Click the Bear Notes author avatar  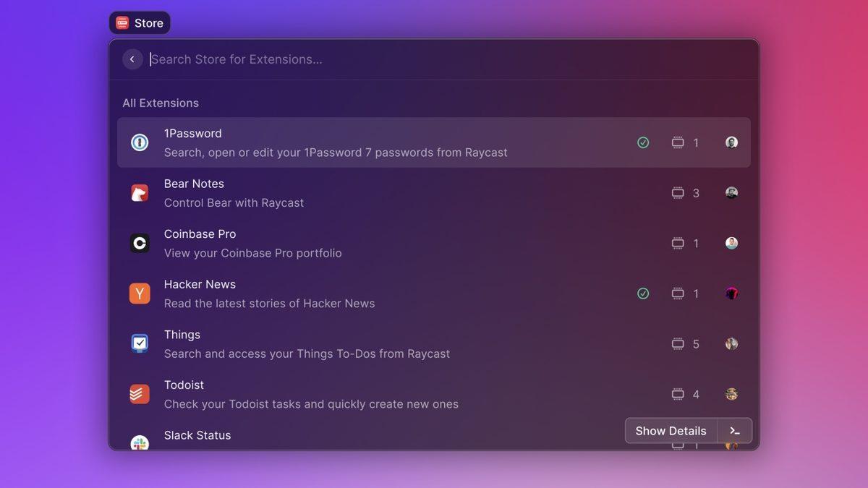tap(731, 192)
